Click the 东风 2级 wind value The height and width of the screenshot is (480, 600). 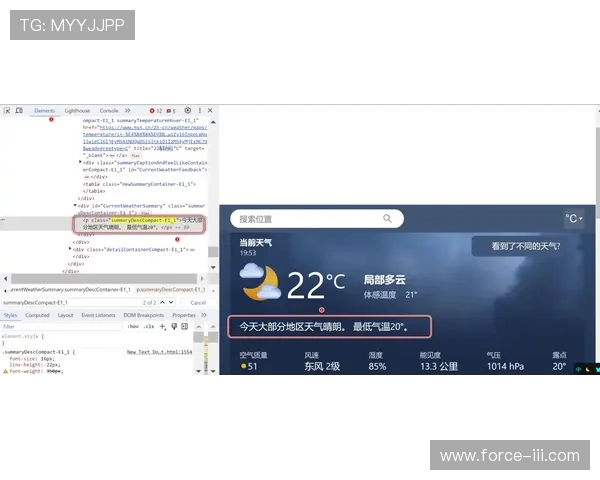point(322,366)
